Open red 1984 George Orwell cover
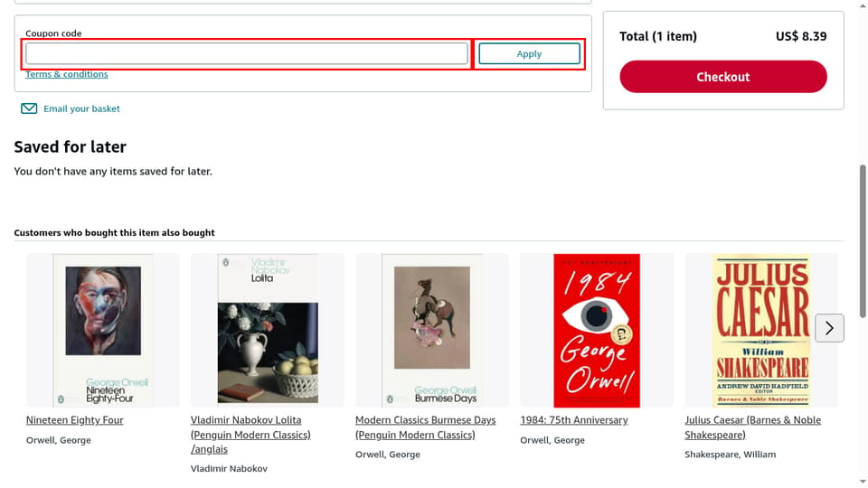The height and width of the screenshot is (488, 868). coord(597,331)
